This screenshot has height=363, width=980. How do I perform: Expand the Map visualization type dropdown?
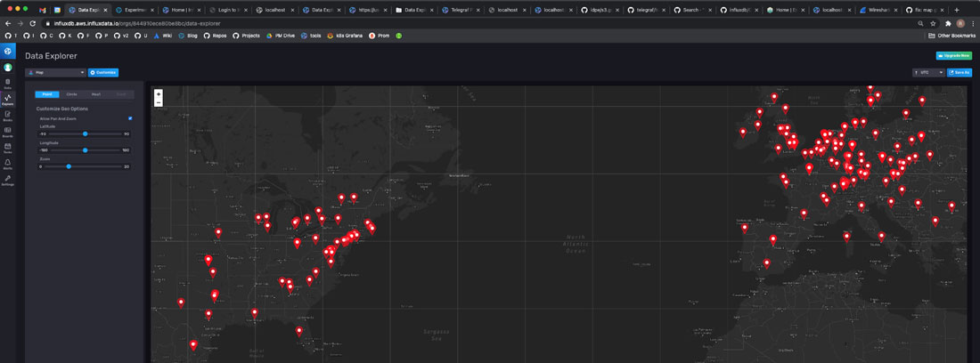click(x=55, y=72)
